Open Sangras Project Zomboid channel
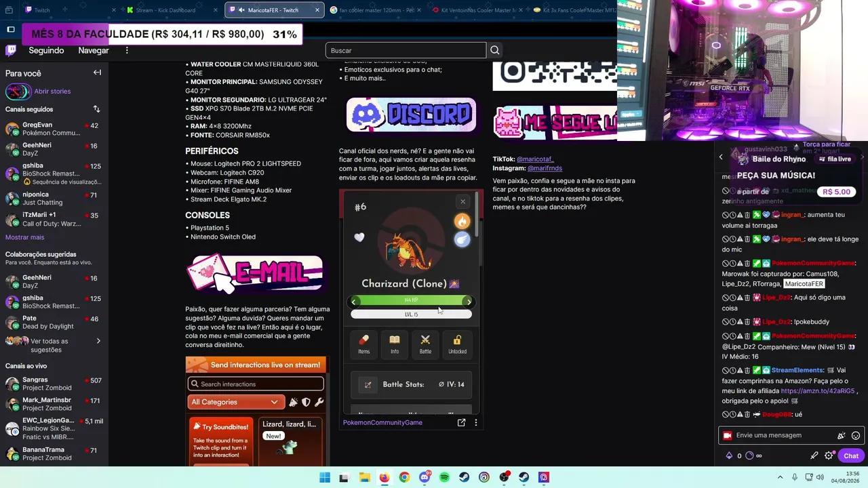868x488 pixels. [54, 384]
